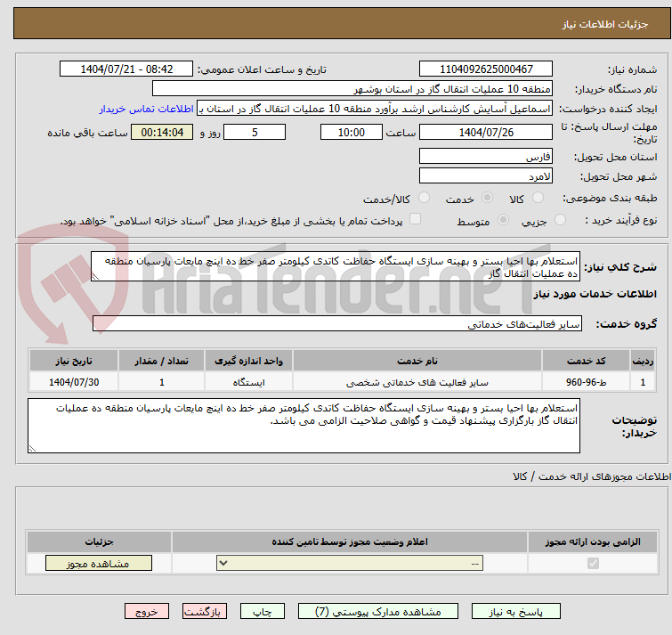Click the نام خدمت column header
672x635 pixels.
tap(417, 361)
